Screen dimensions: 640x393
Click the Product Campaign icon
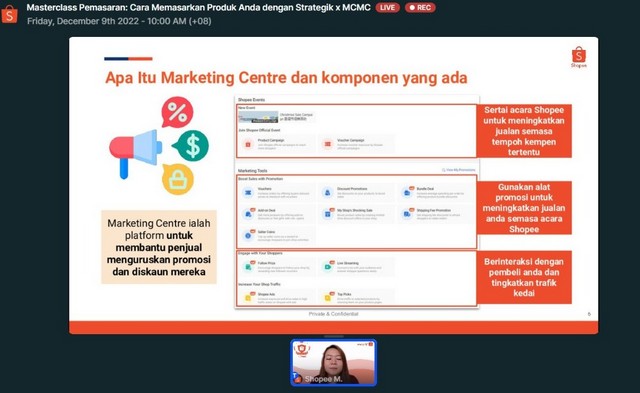(248, 144)
